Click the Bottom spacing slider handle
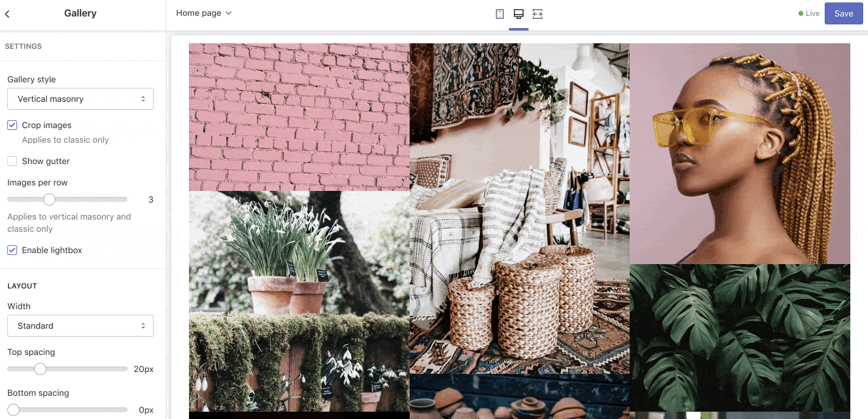The width and height of the screenshot is (868, 419). [13, 410]
